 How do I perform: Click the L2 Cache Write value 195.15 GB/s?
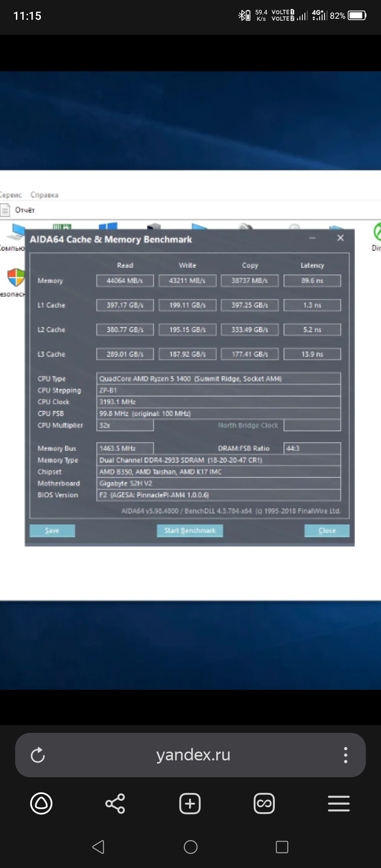187,330
